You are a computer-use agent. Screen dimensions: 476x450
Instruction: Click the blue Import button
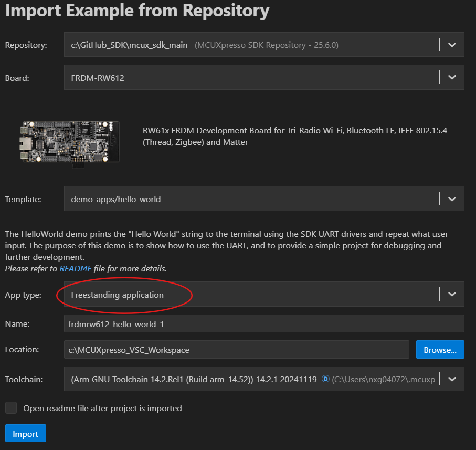pyautogui.click(x=26, y=434)
